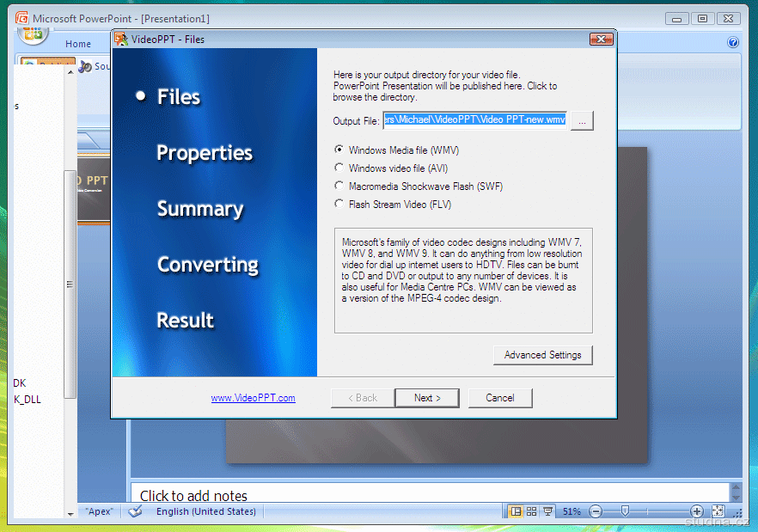Click the Output File path field
This screenshot has height=532, width=758.
coord(474,120)
